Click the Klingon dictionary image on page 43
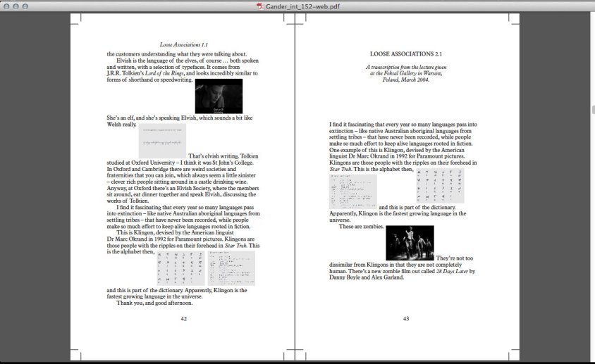 pyautogui.click(x=353, y=192)
